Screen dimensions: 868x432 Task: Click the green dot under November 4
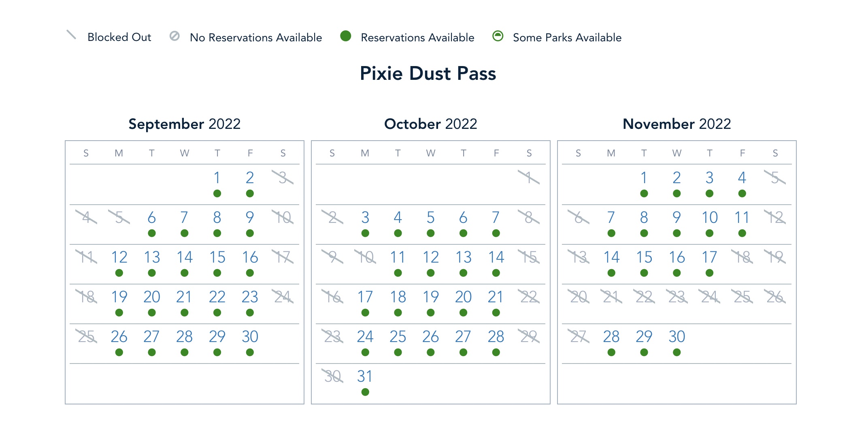[x=742, y=193]
